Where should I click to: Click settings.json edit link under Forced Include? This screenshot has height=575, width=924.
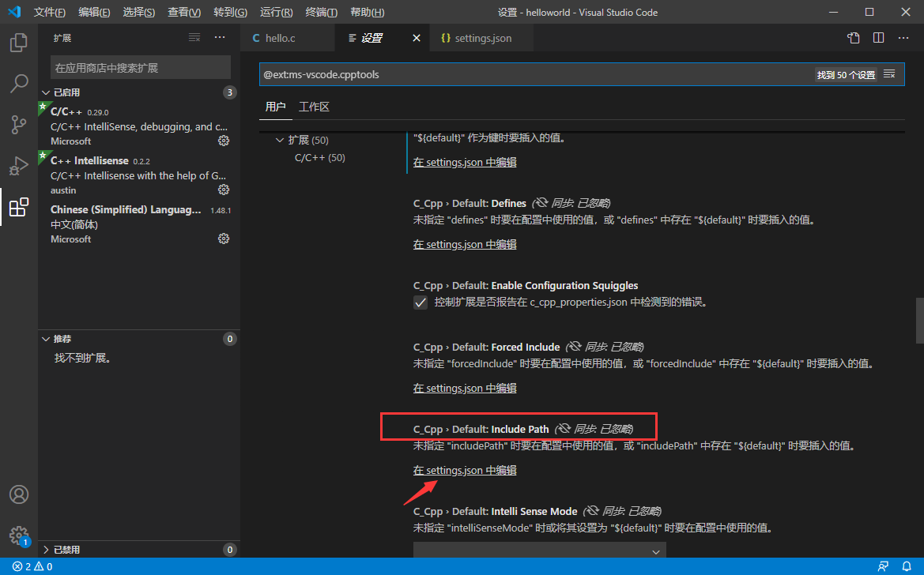coord(465,388)
